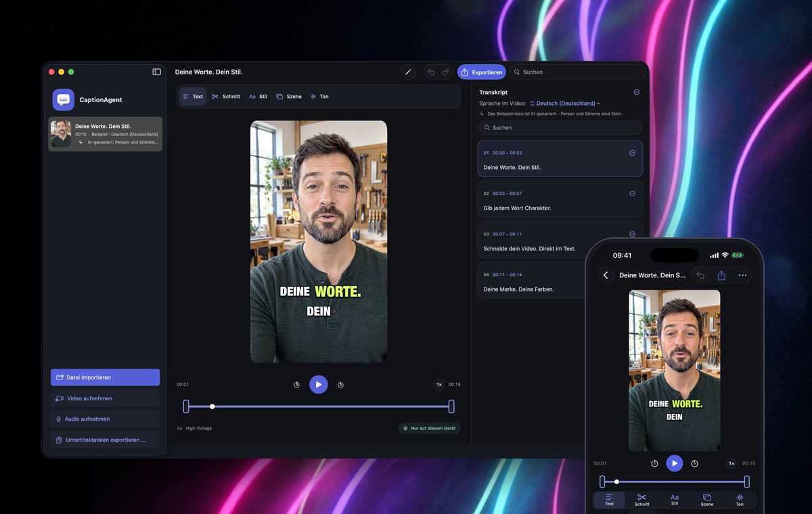
Task: Click Audio aufnehmen button
Action: coord(105,419)
